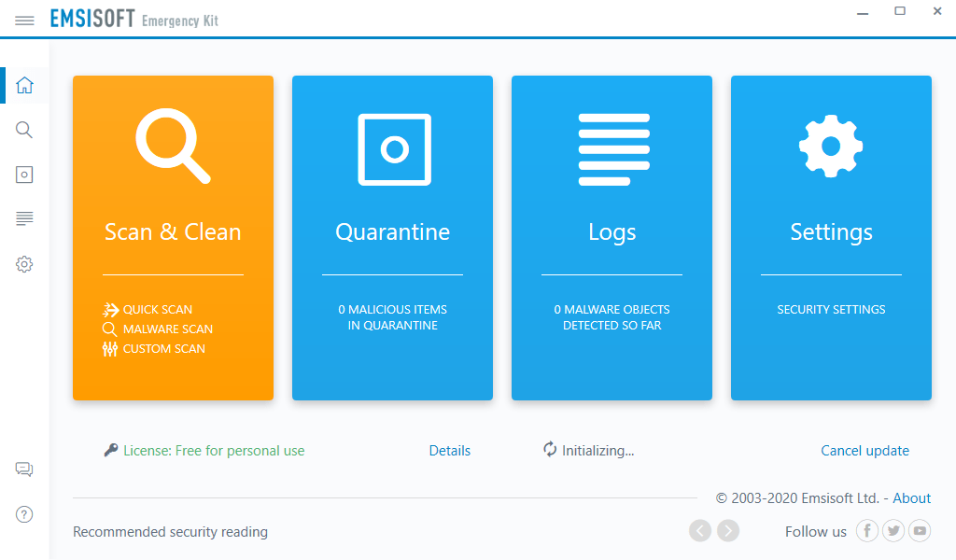Open help via sidebar question mark icon
The height and width of the screenshot is (560, 956).
(25, 514)
